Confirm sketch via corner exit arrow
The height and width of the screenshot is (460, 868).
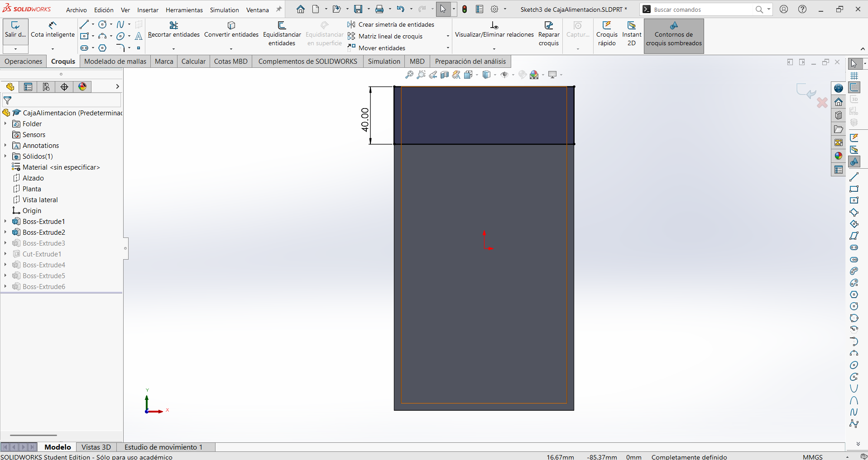(806, 90)
